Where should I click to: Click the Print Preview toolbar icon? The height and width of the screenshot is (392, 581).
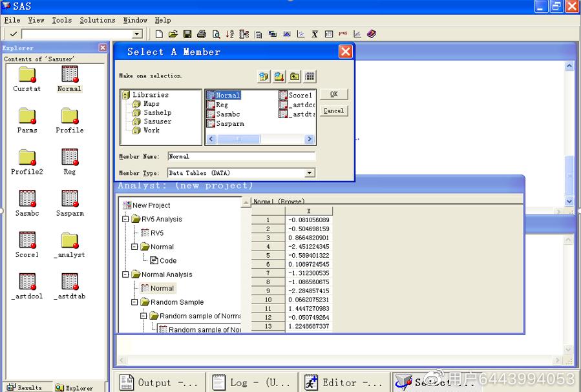click(216, 34)
